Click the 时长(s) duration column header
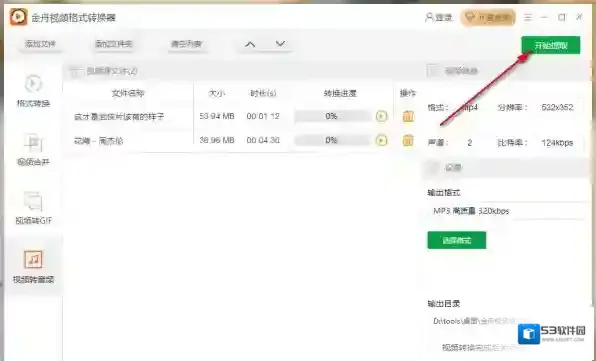The height and width of the screenshot is (361, 596). coord(263,93)
